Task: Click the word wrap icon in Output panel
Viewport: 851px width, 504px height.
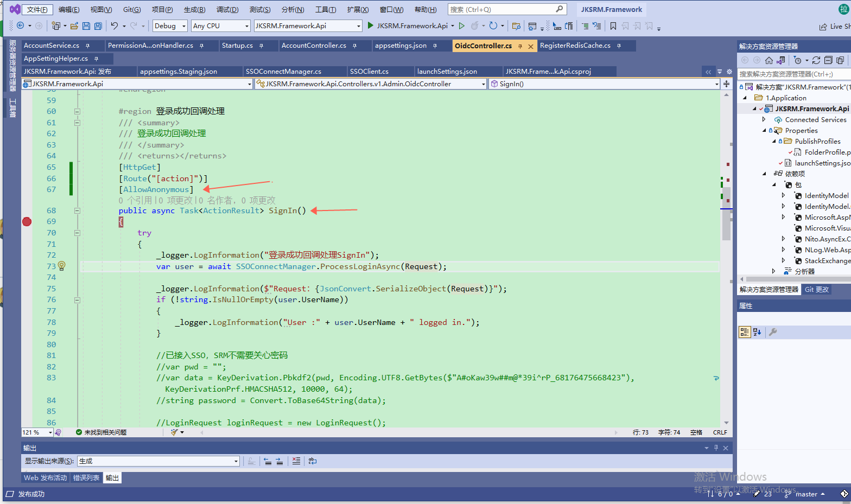Action: (313, 461)
